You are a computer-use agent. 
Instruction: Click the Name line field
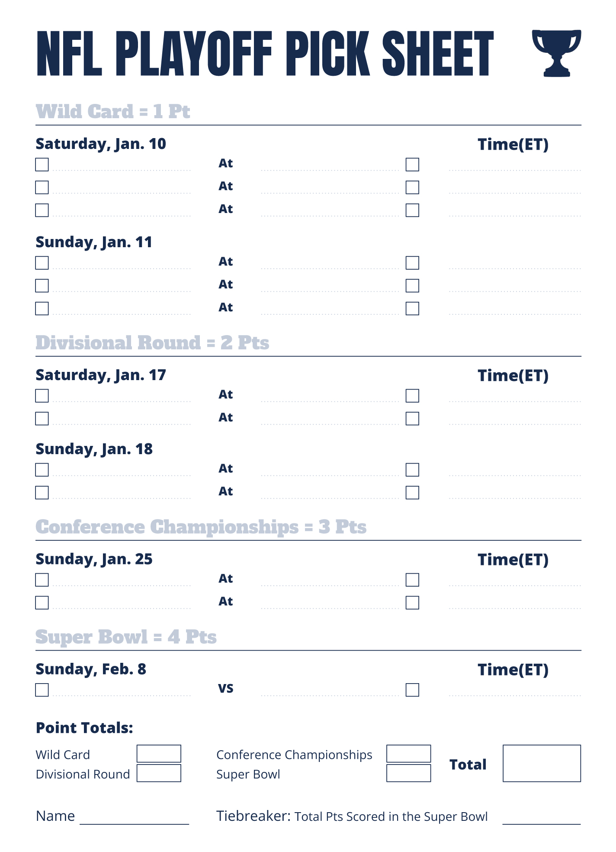(x=135, y=818)
